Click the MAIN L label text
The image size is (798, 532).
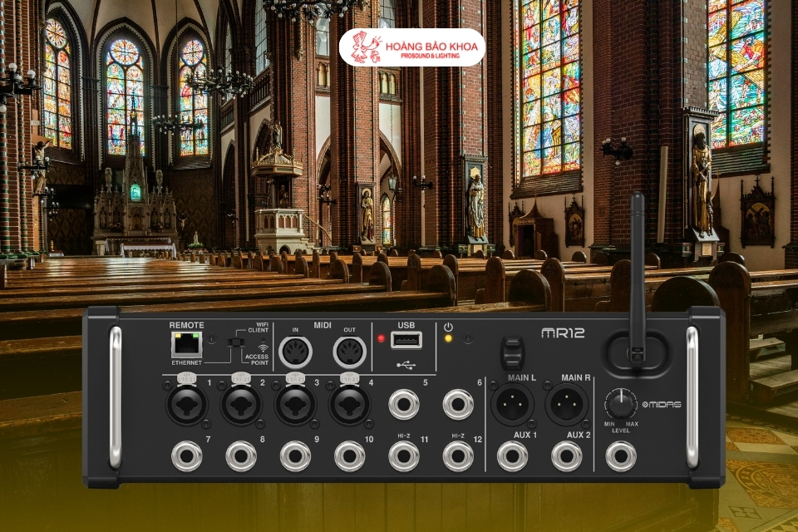(522, 377)
